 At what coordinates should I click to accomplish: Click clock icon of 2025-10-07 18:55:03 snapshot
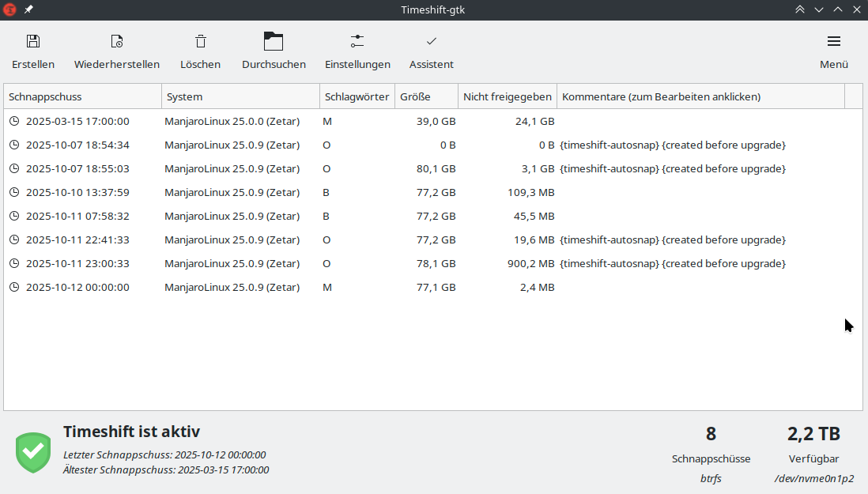[x=14, y=168]
